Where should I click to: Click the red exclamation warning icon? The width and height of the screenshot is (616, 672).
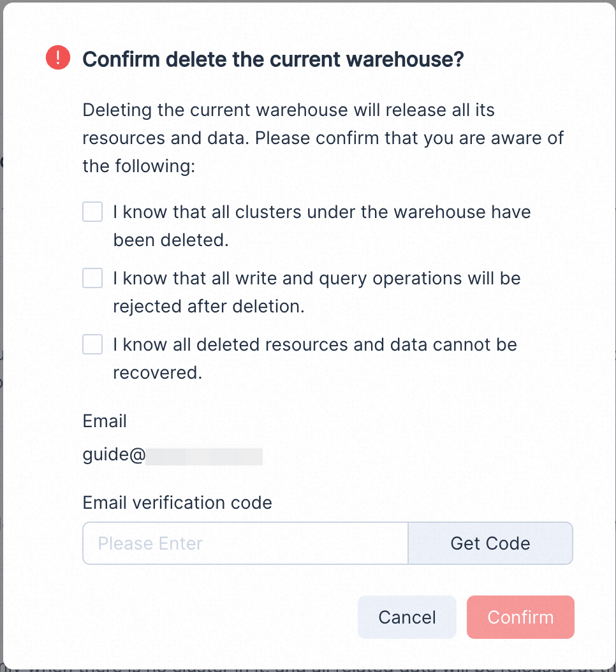click(x=58, y=59)
